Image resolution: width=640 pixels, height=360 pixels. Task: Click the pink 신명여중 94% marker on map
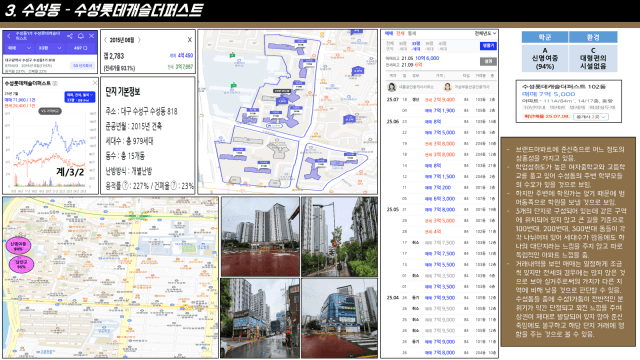coord(18,246)
